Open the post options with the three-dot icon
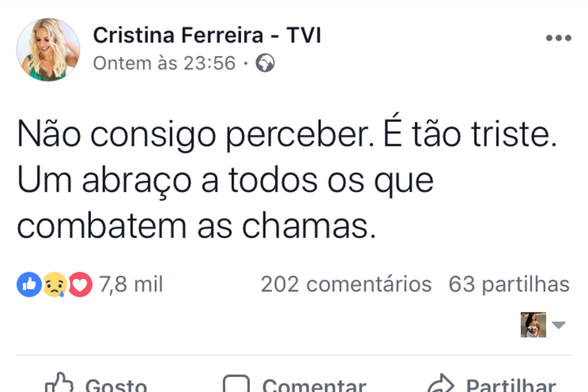Screen dimensions: 588x392 click(x=559, y=37)
